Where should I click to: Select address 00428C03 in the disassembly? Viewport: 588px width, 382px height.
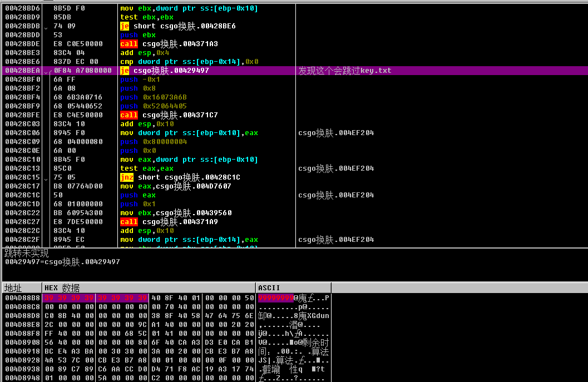(x=22, y=124)
